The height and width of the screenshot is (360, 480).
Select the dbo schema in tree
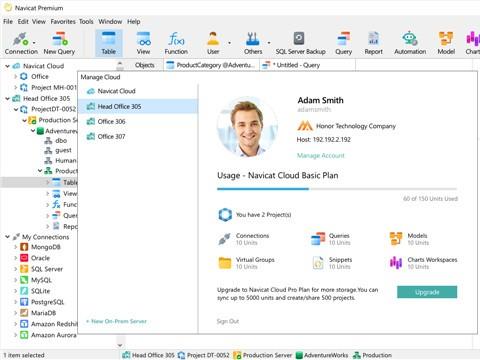56,141
